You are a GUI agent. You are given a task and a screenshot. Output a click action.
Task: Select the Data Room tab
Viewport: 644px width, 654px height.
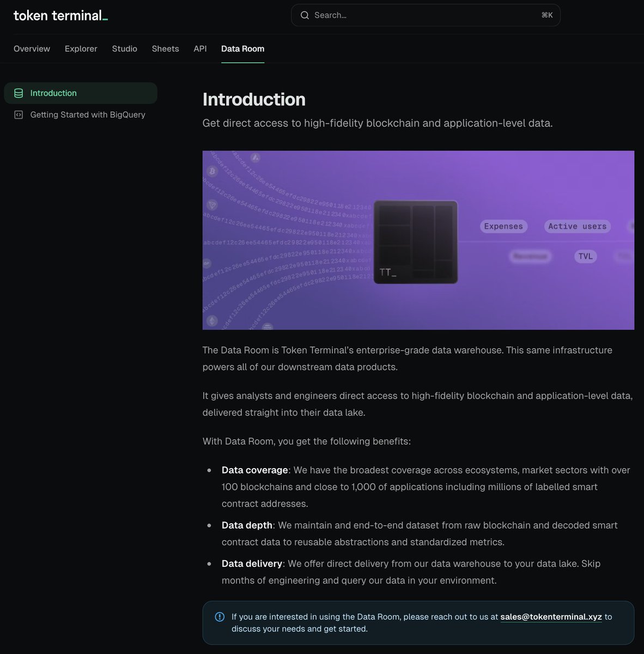(242, 49)
